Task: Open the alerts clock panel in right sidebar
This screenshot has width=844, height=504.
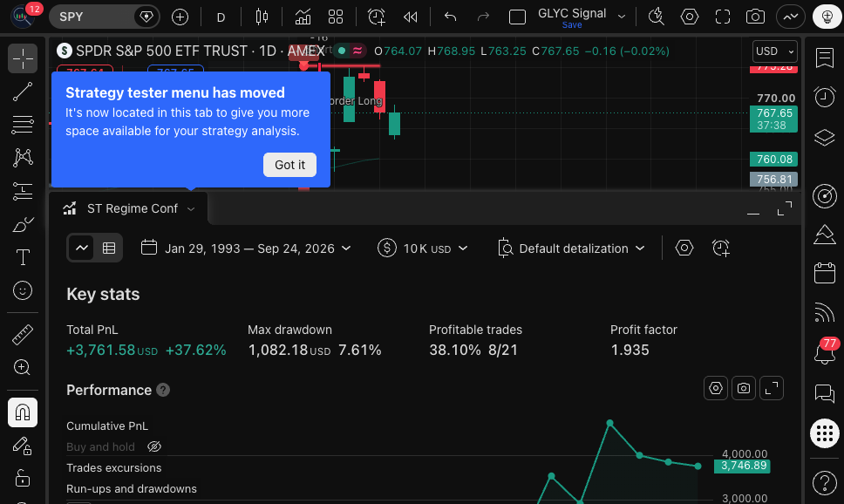Action: click(825, 97)
